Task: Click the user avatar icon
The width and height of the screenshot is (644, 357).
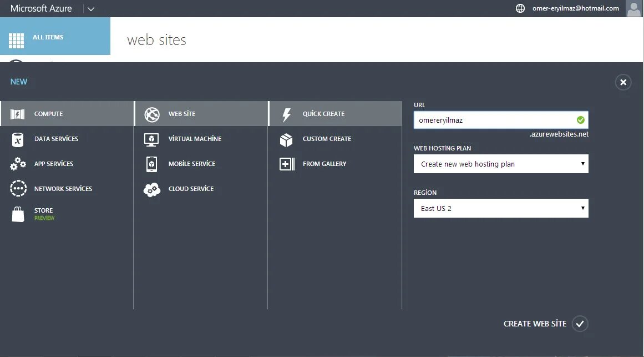Action: point(633,8)
